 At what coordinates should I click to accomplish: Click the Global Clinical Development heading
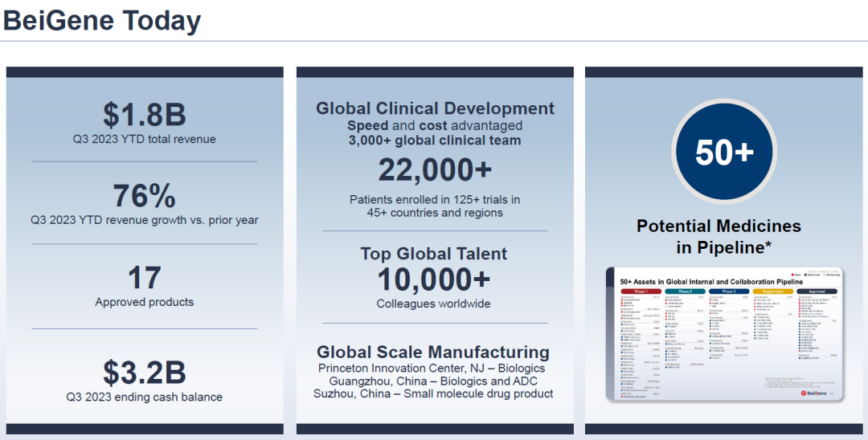point(435,108)
